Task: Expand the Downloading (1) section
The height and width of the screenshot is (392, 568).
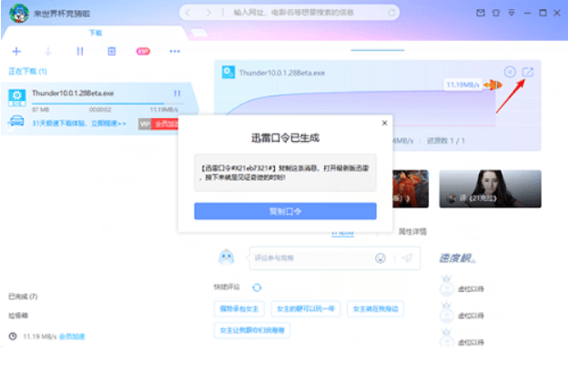Action: pos(27,71)
